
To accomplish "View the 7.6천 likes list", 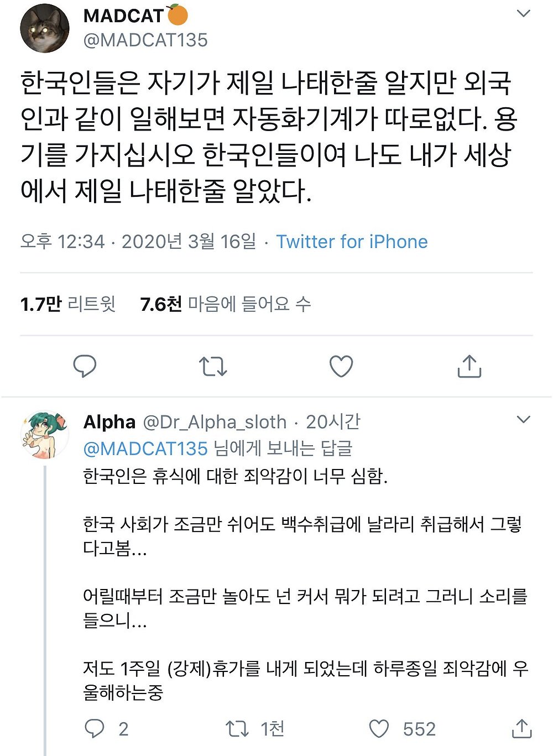I will click(x=225, y=304).
